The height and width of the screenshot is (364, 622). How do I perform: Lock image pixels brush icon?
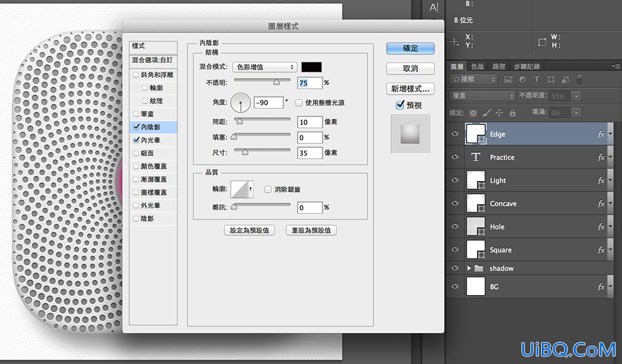(487, 113)
